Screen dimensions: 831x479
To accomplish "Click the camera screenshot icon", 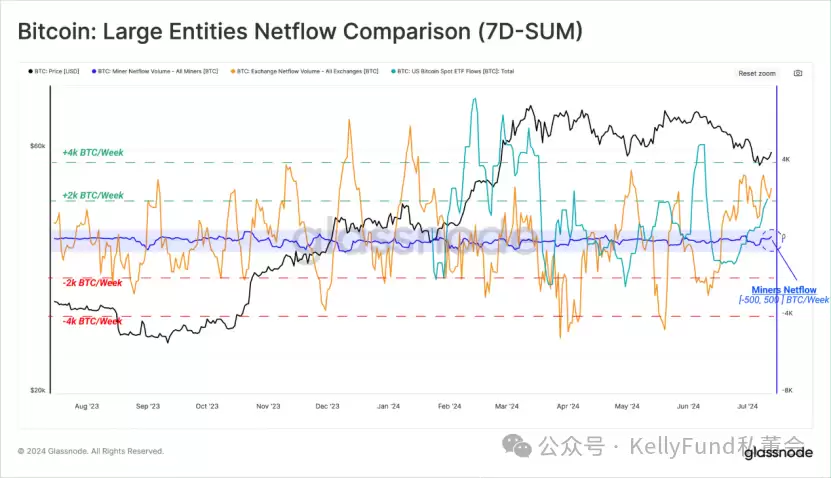I will [797, 73].
